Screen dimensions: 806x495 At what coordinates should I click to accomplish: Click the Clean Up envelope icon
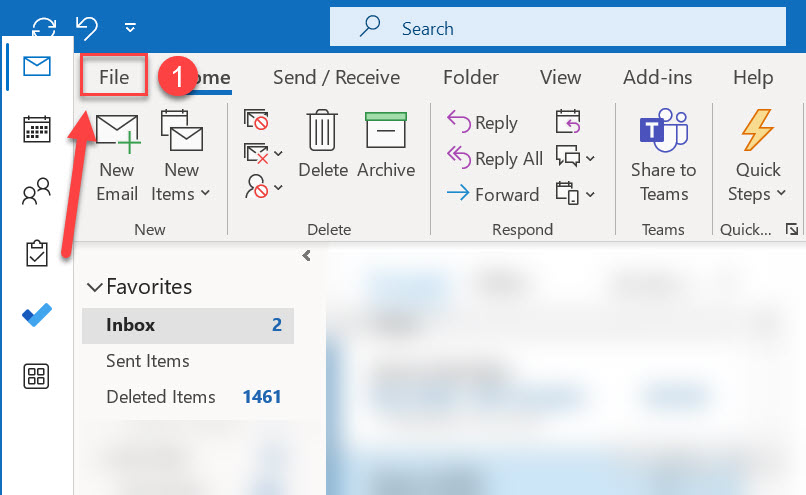click(256, 153)
